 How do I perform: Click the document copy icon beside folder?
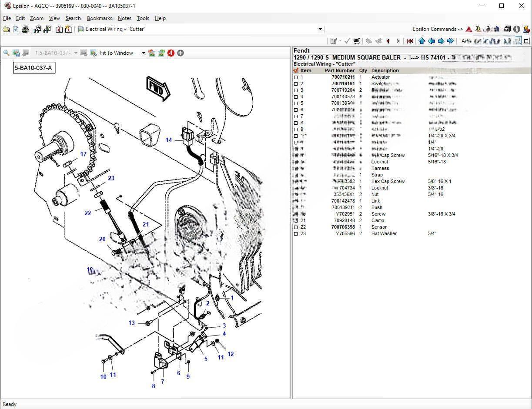coord(16,29)
